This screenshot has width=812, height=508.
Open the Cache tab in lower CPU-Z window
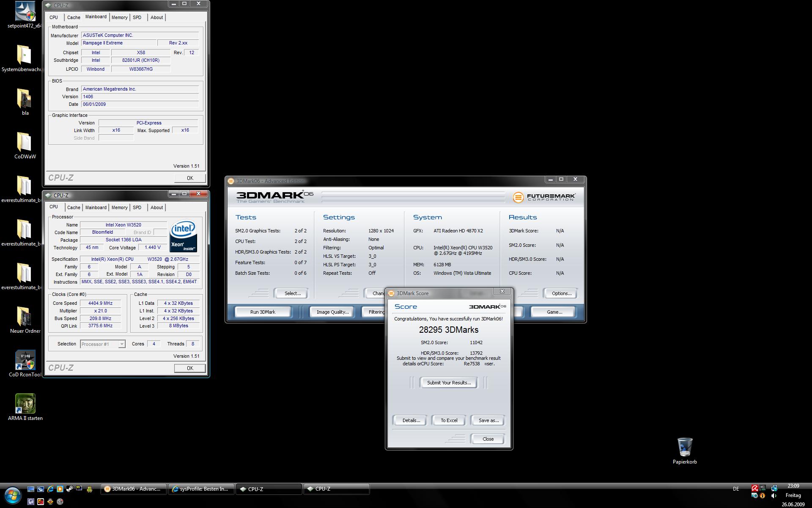click(74, 207)
